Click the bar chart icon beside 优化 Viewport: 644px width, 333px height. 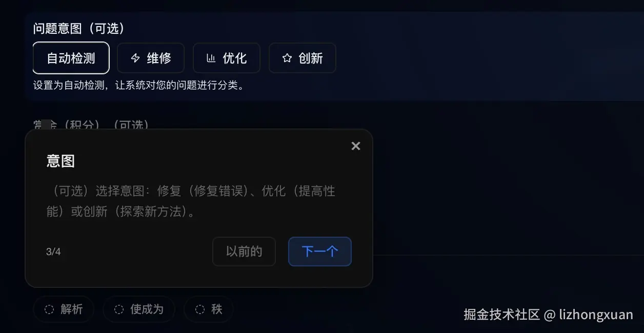[x=211, y=58]
